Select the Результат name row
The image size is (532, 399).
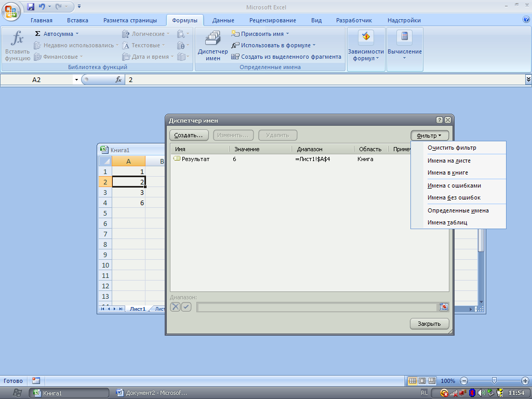[290, 159]
